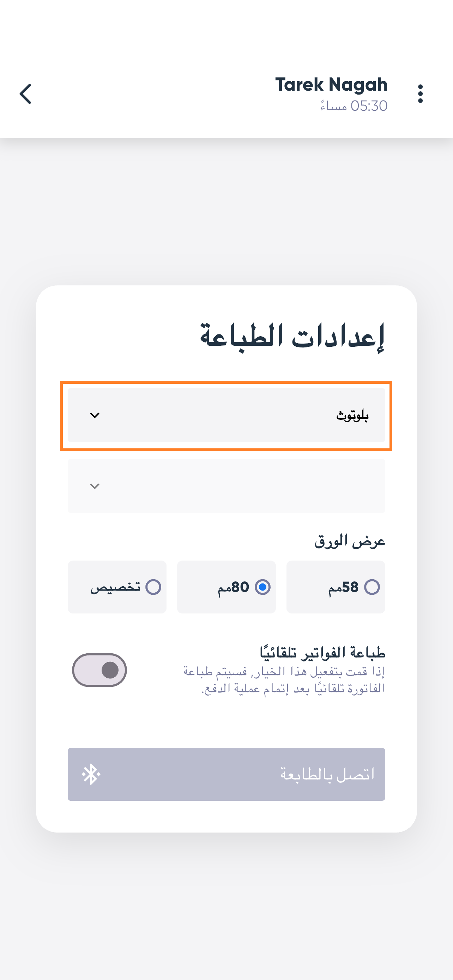The height and width of the screenshot is (980, 453).
Task: Click the Tarek Nagah profile name
Action: [331, 84]
